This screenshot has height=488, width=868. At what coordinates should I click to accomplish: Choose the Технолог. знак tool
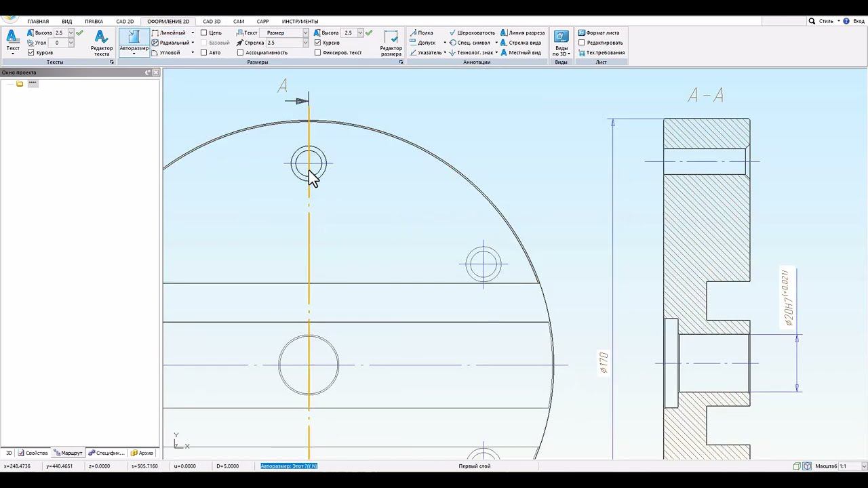(x=471, y=52)
